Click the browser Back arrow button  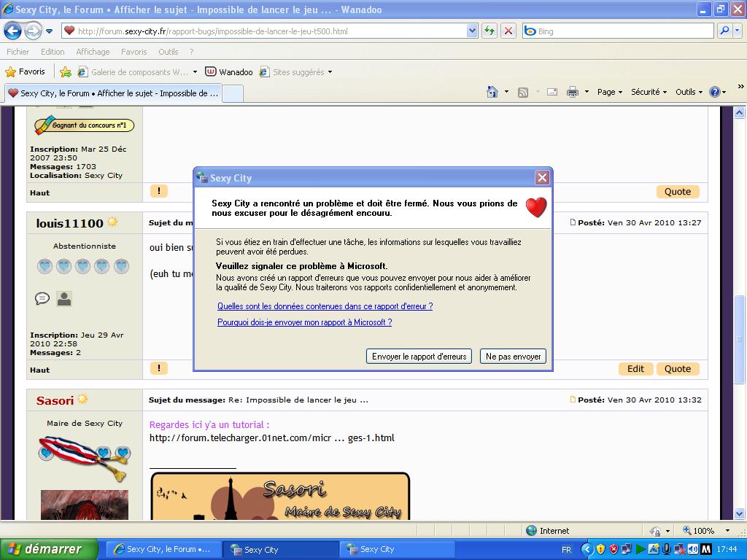click(x=12, y=31)
